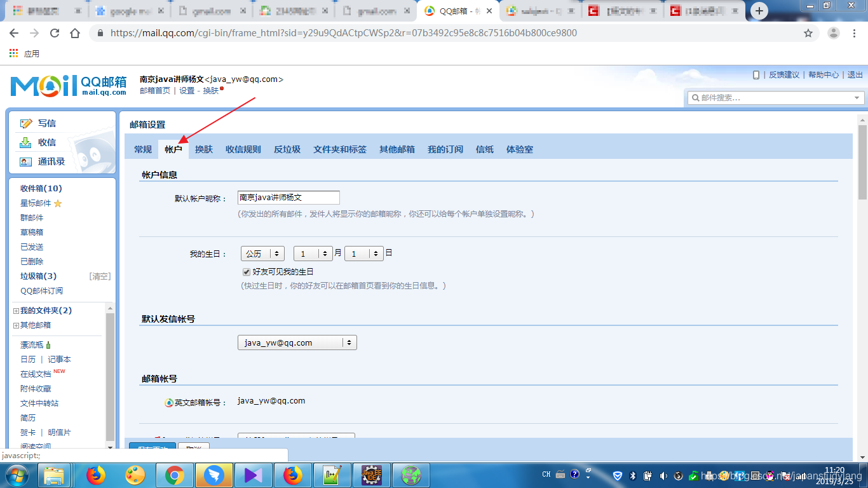Image resolution: width=868 pixels, height=488 pixels.
Task: Click the 邮件搜索 search box
Action: click(775, 98)
